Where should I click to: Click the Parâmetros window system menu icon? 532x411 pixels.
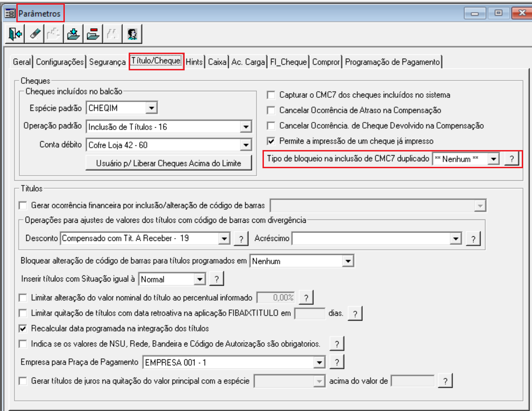click(10, 13)
